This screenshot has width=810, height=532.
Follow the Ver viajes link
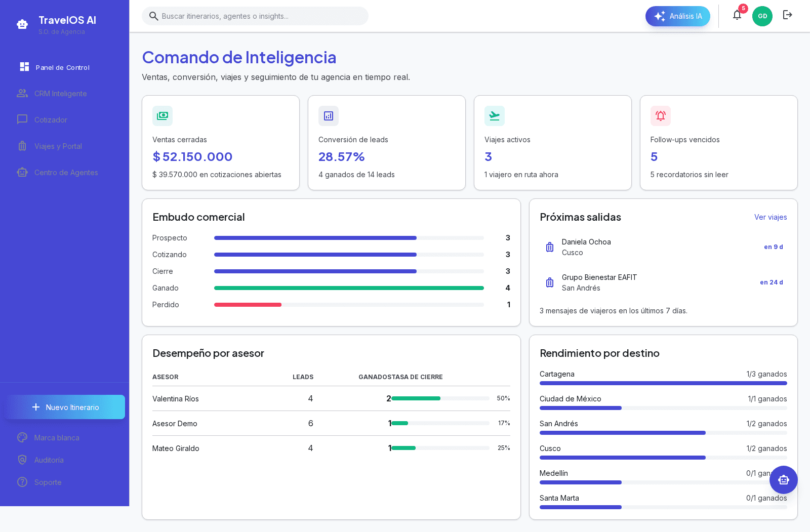(771, 217)
